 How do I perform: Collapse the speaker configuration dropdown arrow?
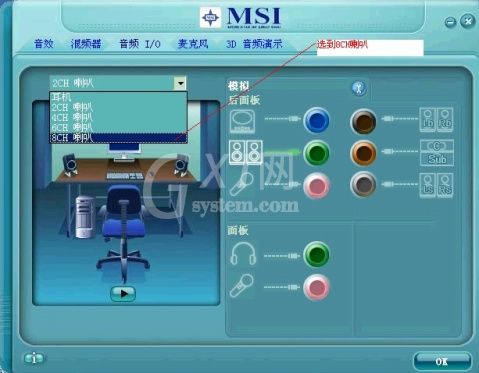[180, 83]
